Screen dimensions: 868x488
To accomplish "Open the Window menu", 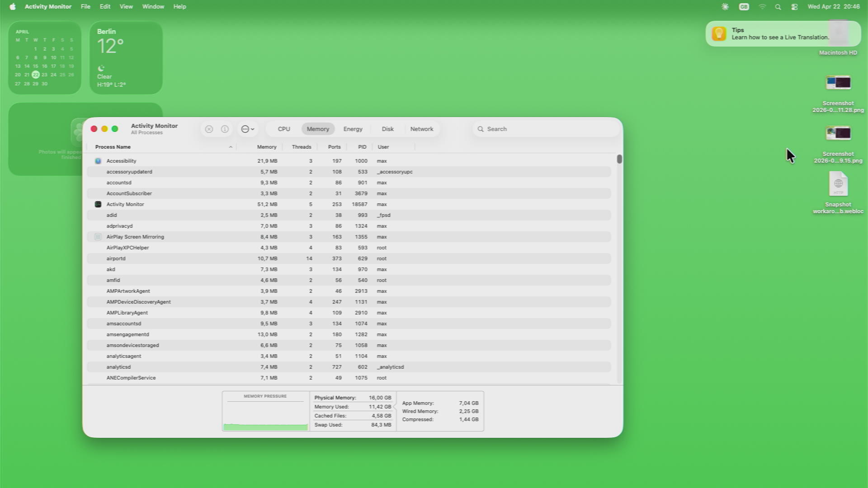I will 153,6.
